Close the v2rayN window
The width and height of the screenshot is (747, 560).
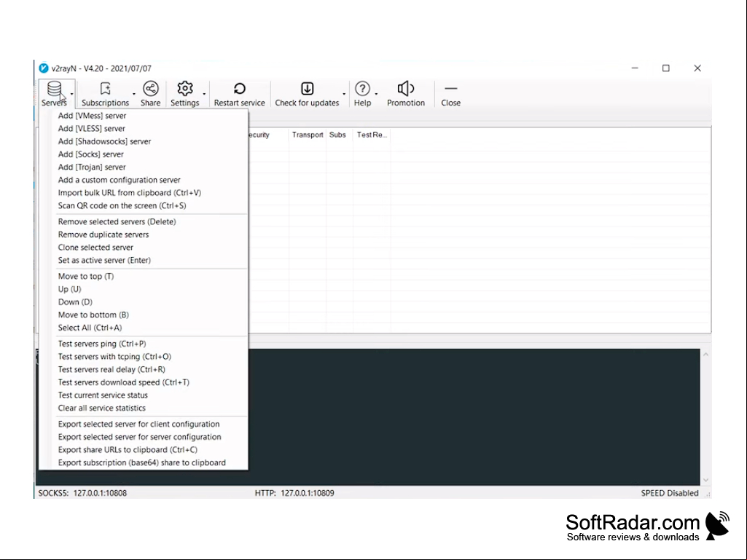[697, 68]
